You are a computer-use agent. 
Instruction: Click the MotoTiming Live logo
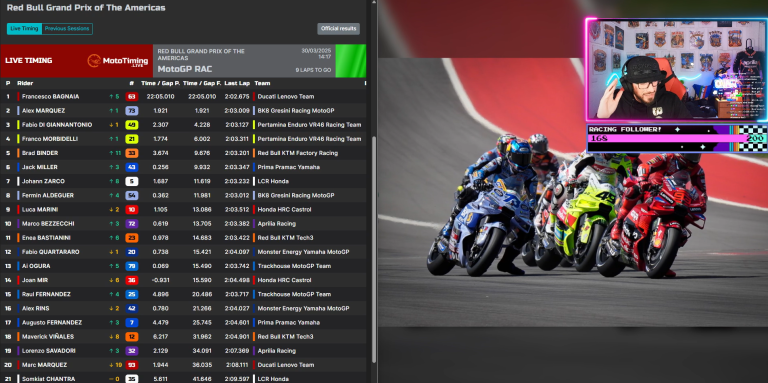tap(118, 61)
